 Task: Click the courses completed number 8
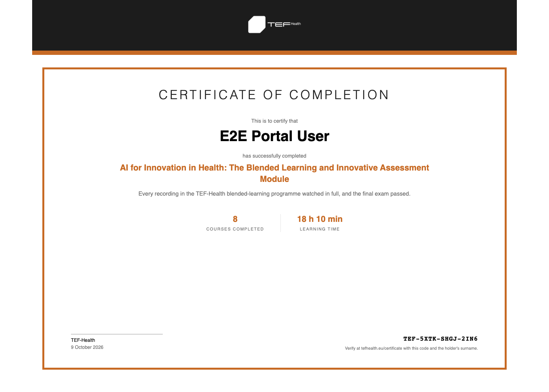click(235, 219)
